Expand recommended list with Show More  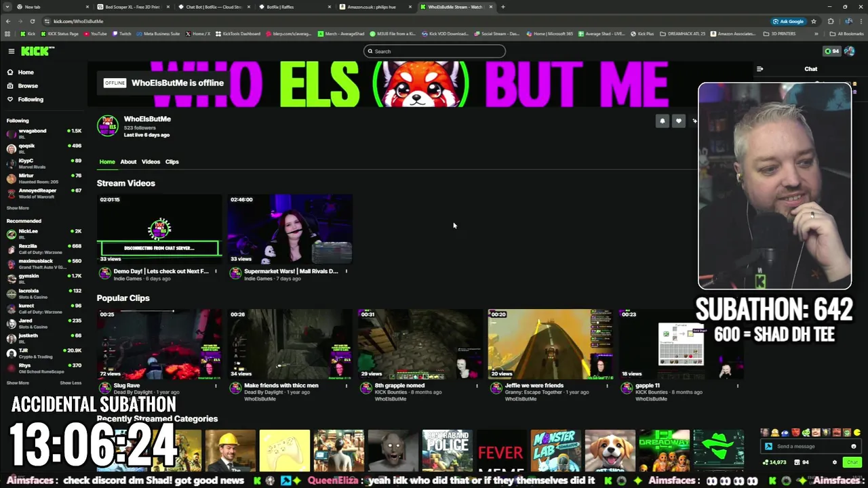[x=18, y=383]
